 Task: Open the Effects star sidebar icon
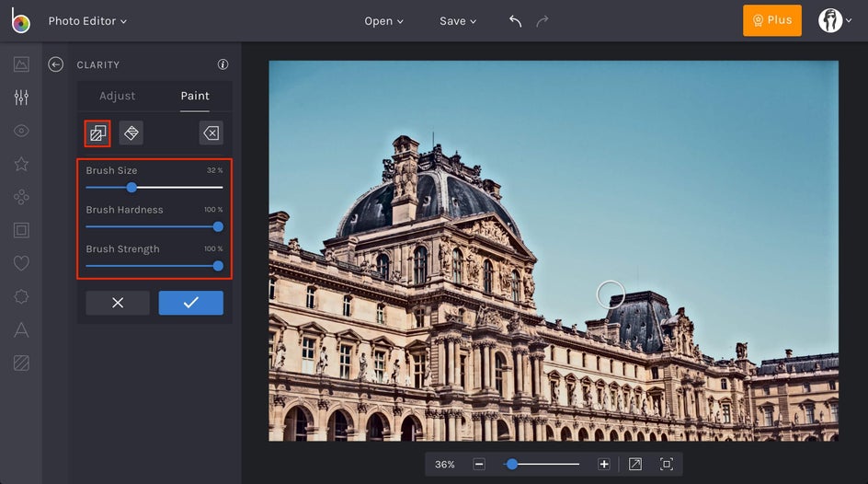coord(21,164)
